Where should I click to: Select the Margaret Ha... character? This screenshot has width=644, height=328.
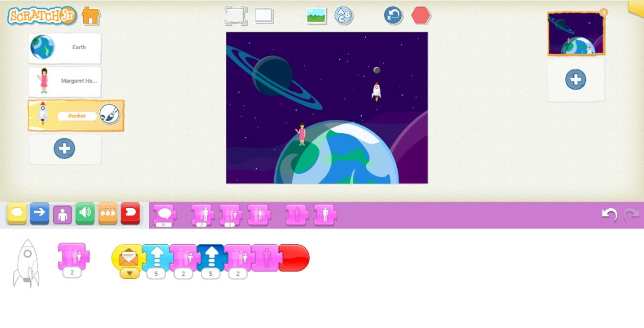pos(64,82)
